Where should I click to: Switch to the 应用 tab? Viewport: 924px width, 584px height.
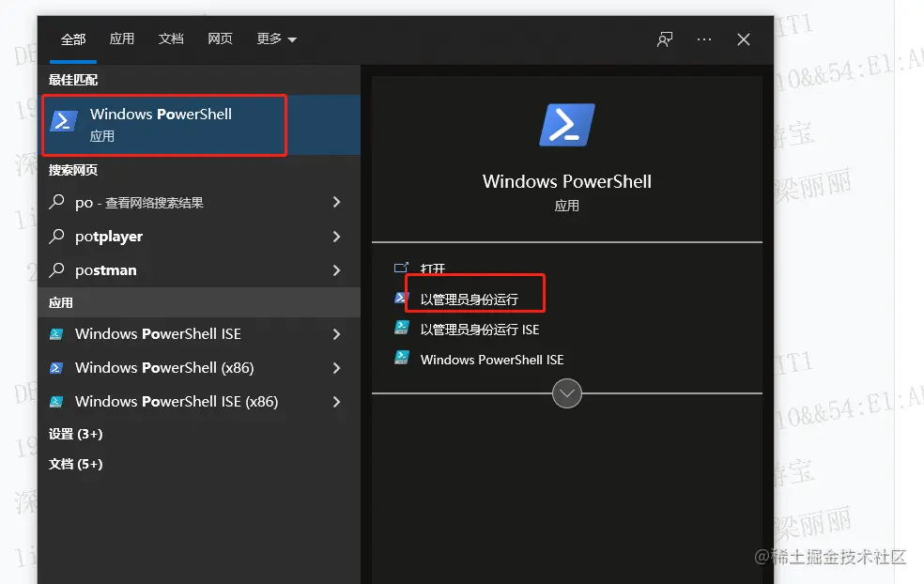[x=122, y=38]
